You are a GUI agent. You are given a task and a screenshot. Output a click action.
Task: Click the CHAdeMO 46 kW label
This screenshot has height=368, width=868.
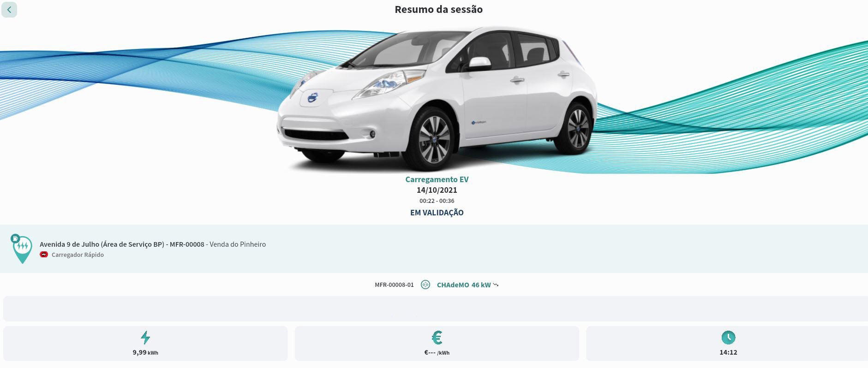(x=464, y=285)
